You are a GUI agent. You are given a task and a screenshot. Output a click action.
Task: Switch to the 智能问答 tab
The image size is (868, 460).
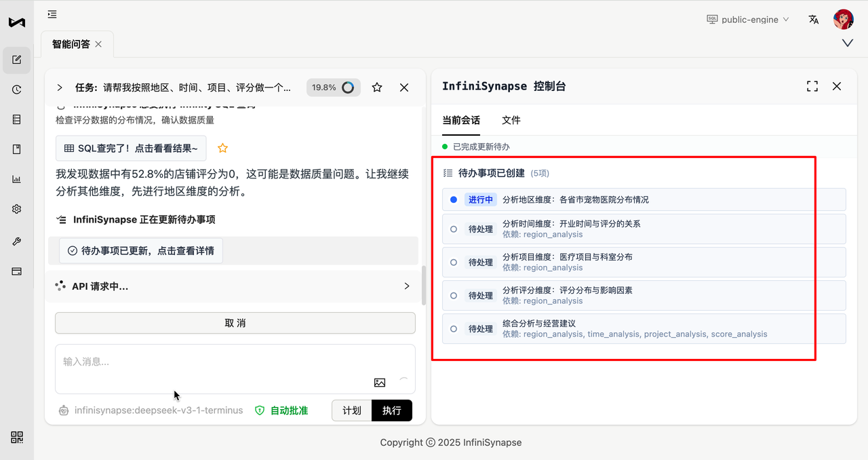(x=71, y=44)
